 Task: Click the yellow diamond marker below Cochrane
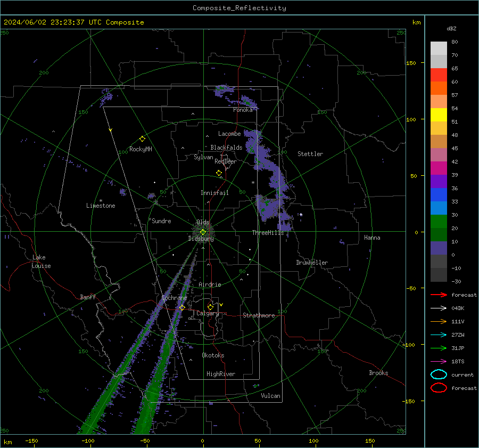182,307
